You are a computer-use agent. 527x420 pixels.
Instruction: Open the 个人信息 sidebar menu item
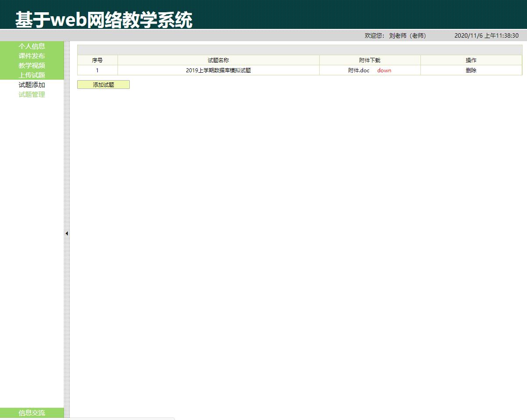pyautogui.click(x=31, y=46)
